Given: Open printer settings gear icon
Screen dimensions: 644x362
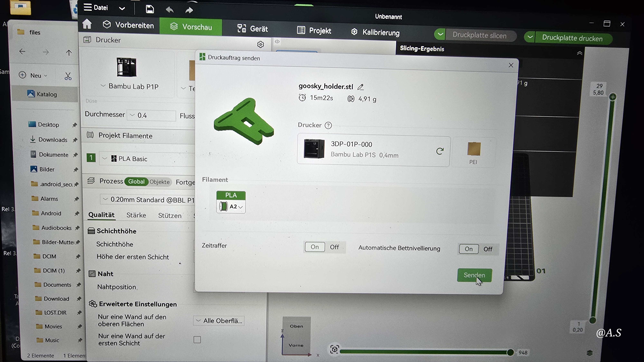Looking at the screenshot, I should (x=260, y=44).
